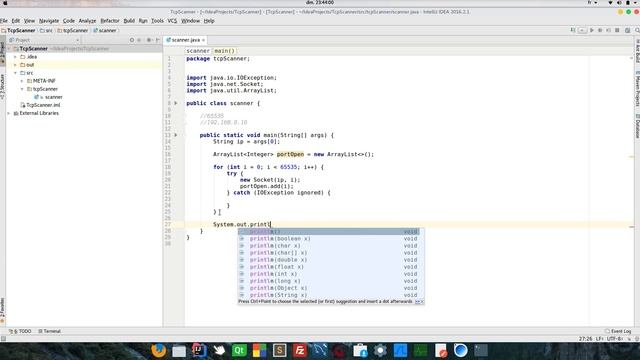
Task: Collapse the tcpScanner package node
Action: (x=22, y=89)
